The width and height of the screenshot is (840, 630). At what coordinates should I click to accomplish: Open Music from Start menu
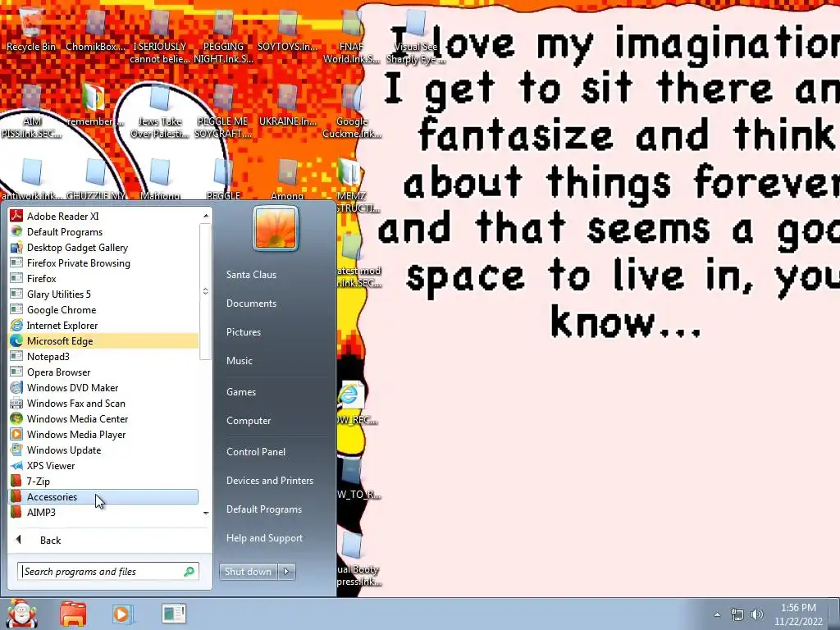(x=240, y=361)
